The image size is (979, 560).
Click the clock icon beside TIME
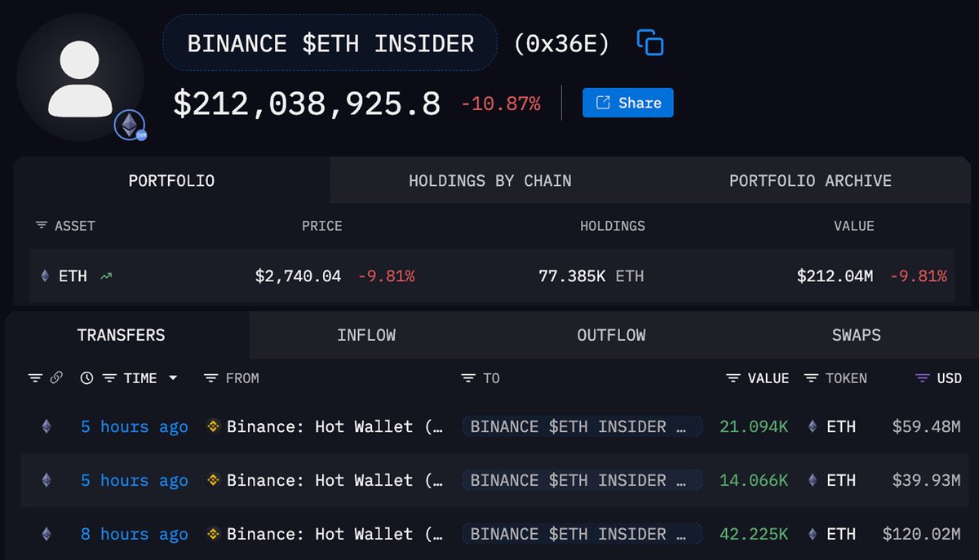click(x=86, y=378)
